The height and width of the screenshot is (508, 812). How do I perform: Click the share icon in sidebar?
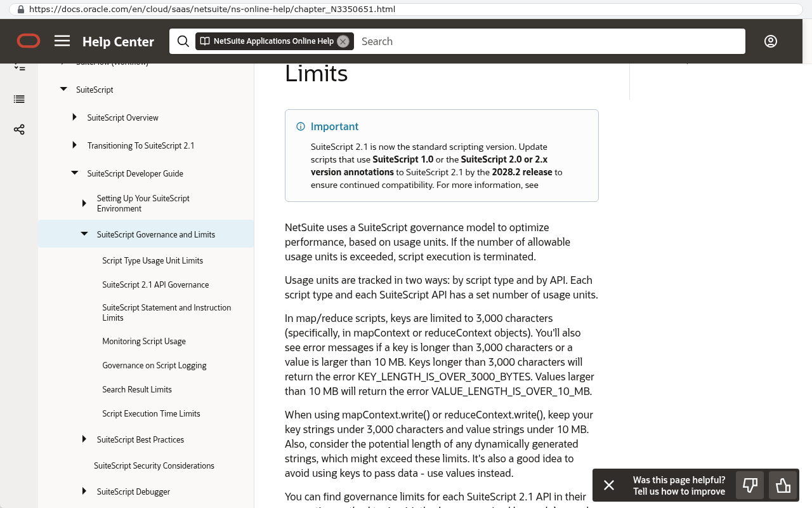[19, 130]
